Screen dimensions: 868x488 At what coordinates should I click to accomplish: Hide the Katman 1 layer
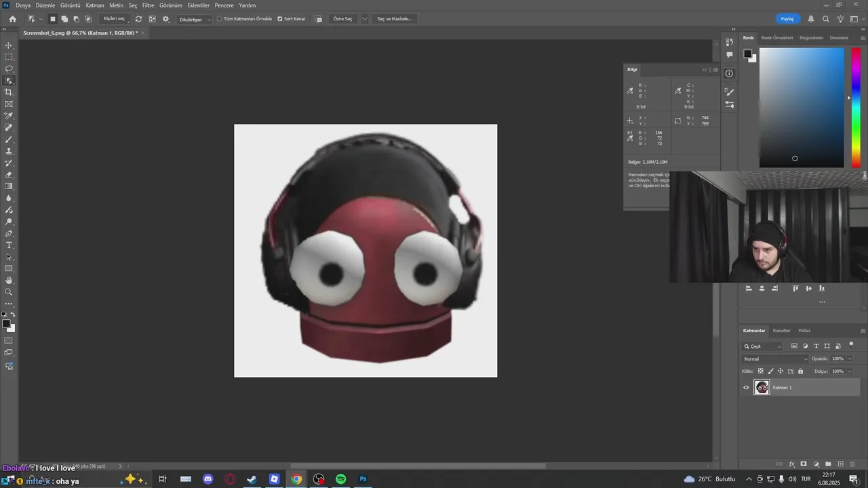tap(746, 388)
